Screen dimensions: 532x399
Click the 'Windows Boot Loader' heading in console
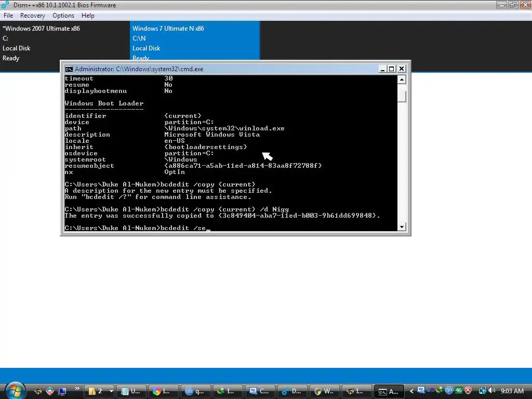[104, 103]
